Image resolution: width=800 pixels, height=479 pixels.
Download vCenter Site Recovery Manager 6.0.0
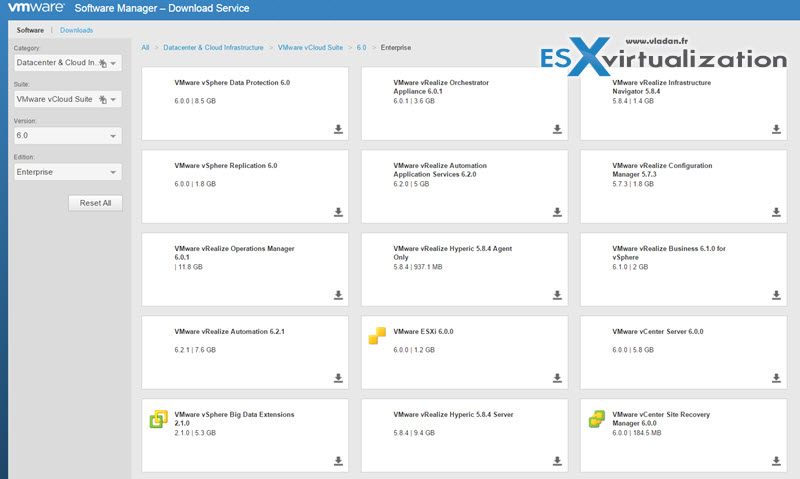coord(776,461)
